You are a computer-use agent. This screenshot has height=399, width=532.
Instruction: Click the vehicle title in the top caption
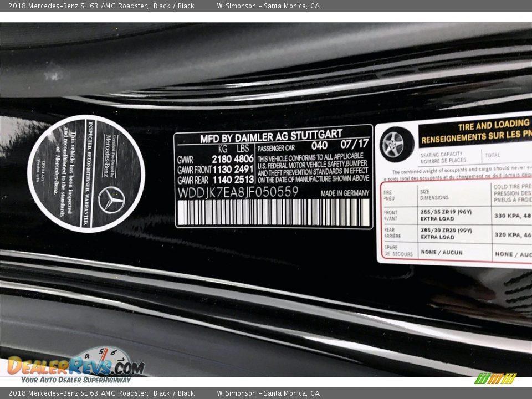pos(78,6)
